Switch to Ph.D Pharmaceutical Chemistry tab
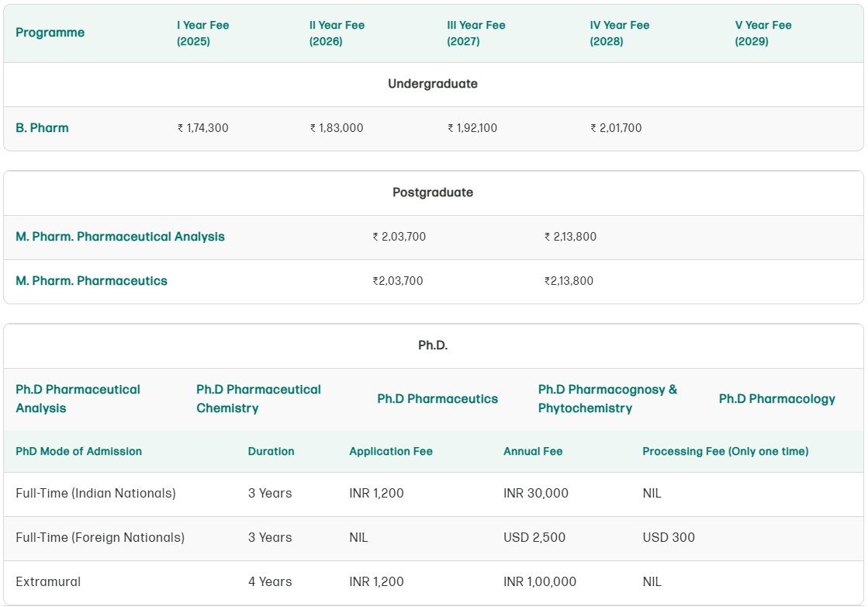The image size is (868, 607). [x=258, y=399]
